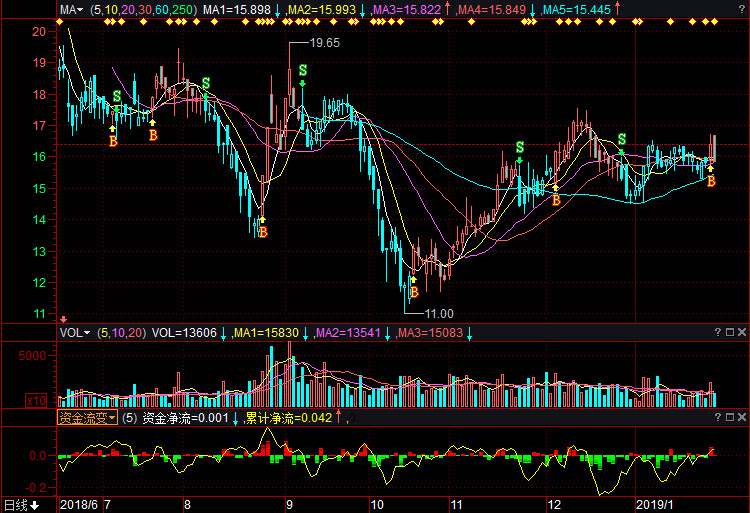Maximize the 资金流变 indicator panel
The width and height of the screenshot is (750, 513).
coord(730,417)
